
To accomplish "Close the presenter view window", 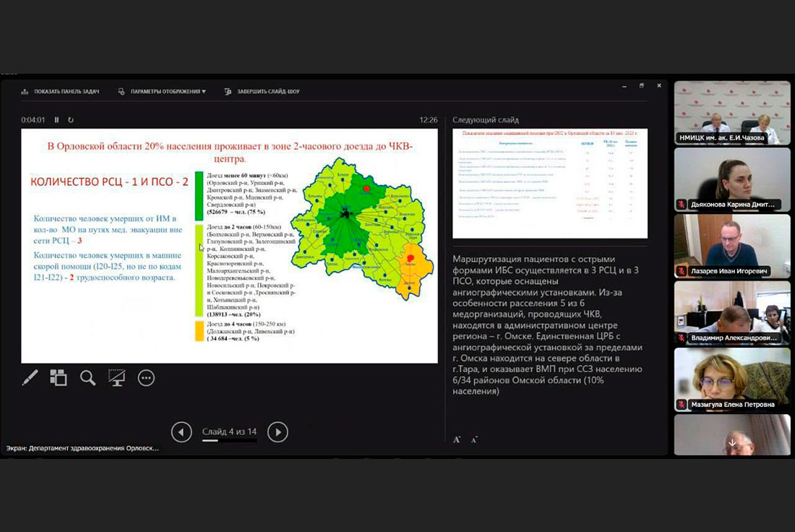I will 659,86.
